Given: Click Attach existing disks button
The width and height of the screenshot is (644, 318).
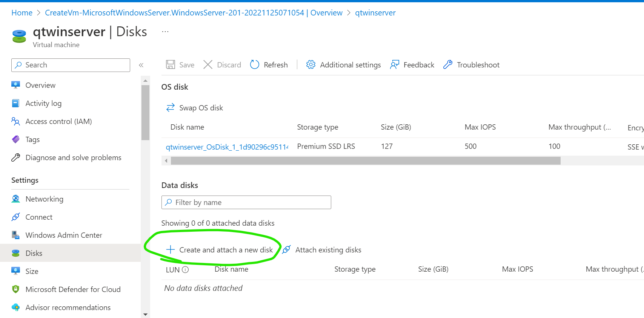Looking at the screenshot, I should (x=322, y=250).
